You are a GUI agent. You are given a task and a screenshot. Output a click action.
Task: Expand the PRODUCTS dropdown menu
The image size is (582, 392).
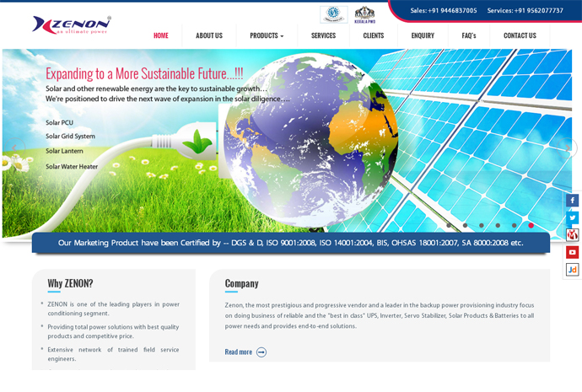[267, 35]
